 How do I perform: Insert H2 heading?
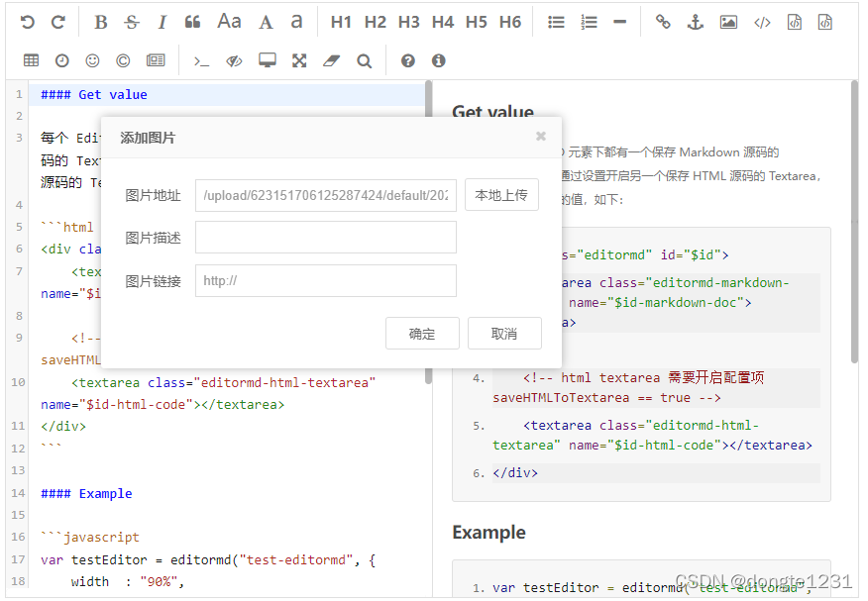click(x=375, y=22)
